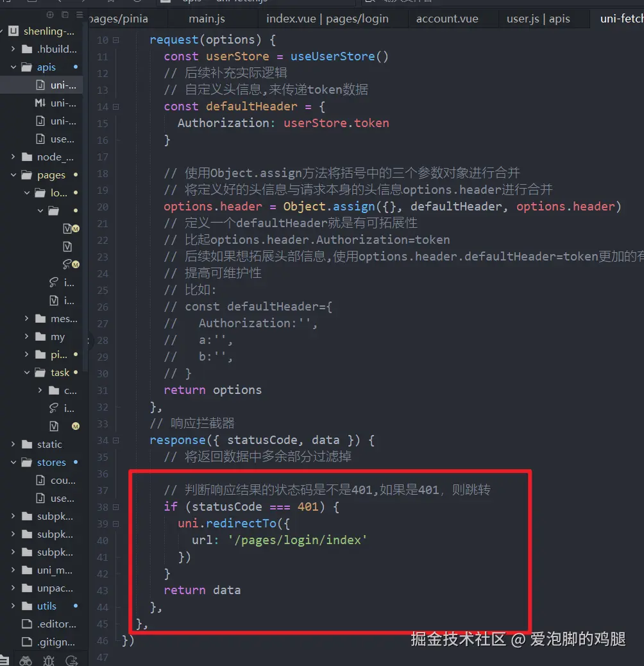
Task: Click line number 47 in the gutter
Action: click(x=103, y=658)
